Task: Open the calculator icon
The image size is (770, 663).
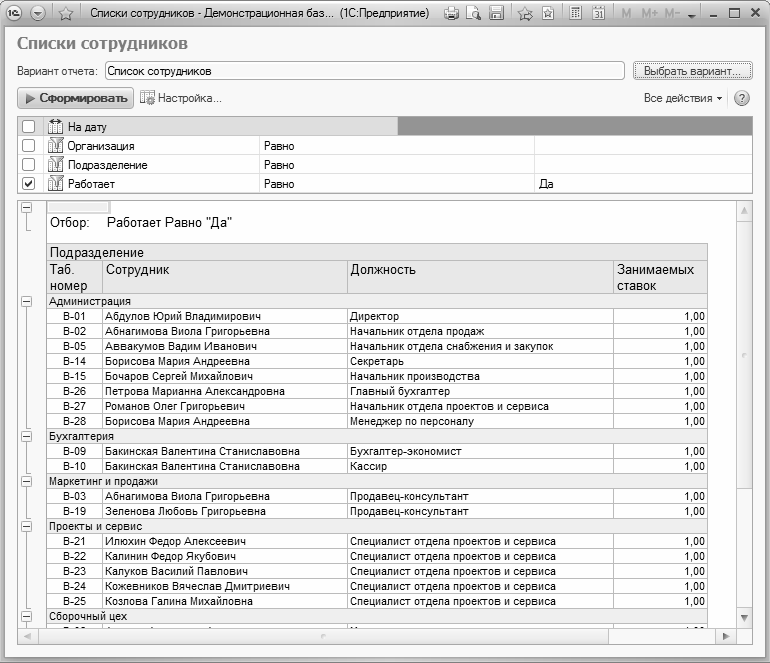Action: (x=575, y=13)
